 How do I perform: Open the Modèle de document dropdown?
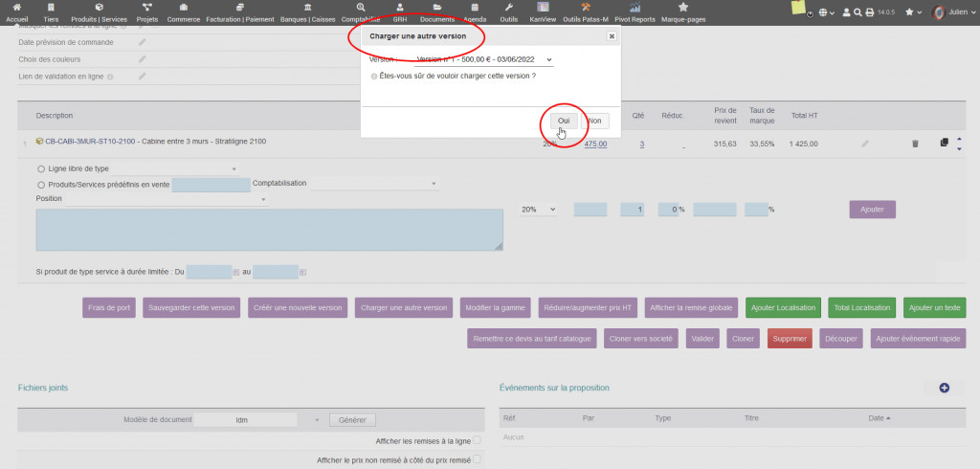click(x=258, y=419)
